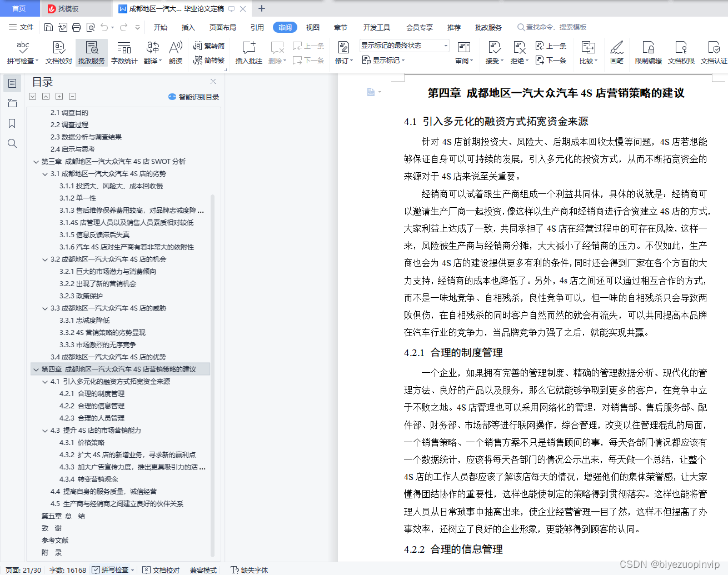Viewport: 728px width, 575px height.
Task: Click the Redo arrow icon
Action: (123, 27)
